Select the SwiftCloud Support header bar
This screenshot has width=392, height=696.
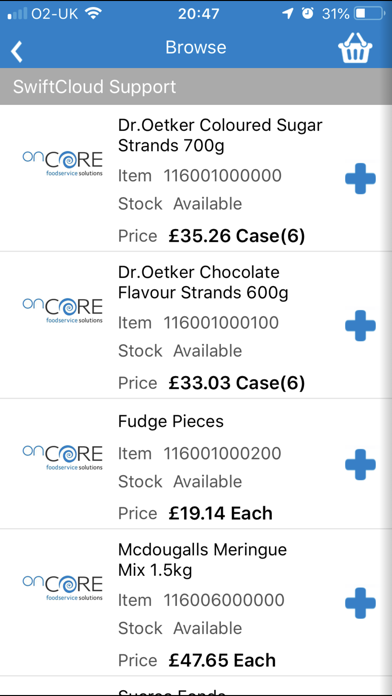196,87
